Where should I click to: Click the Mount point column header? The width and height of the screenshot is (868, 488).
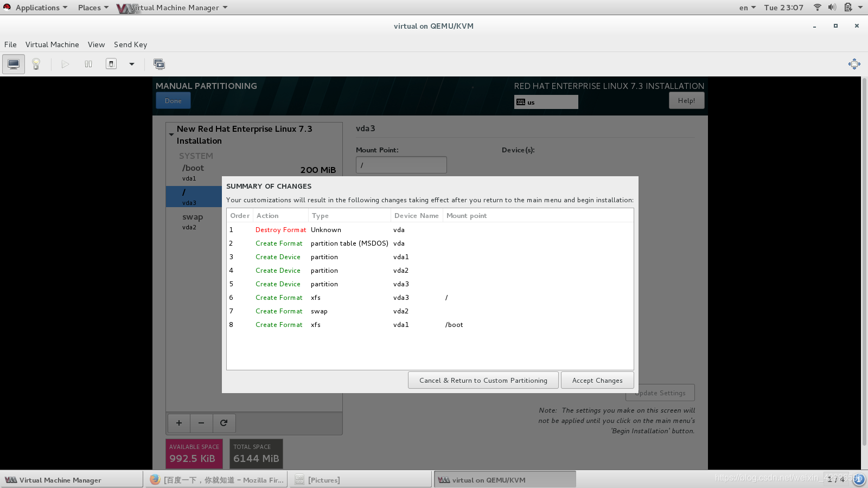click(x=538, y=215)
